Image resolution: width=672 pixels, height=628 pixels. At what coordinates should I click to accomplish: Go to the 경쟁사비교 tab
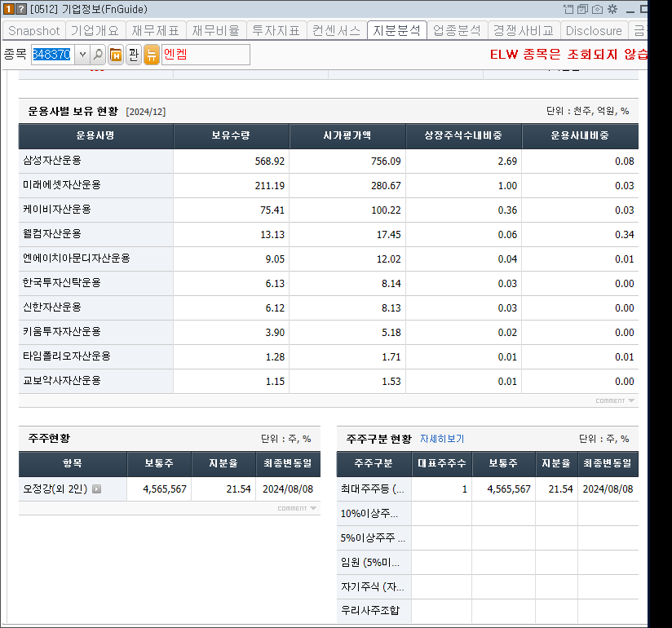click(524, 30)
